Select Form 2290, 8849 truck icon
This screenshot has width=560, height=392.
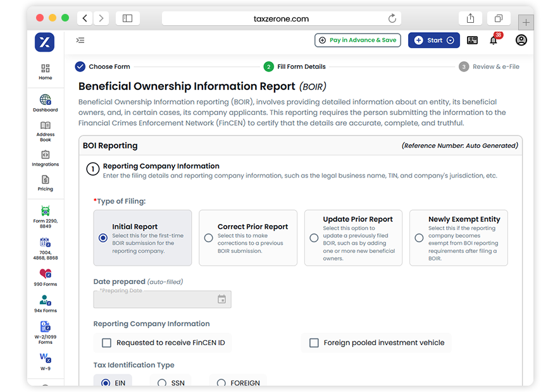(45, 211)
